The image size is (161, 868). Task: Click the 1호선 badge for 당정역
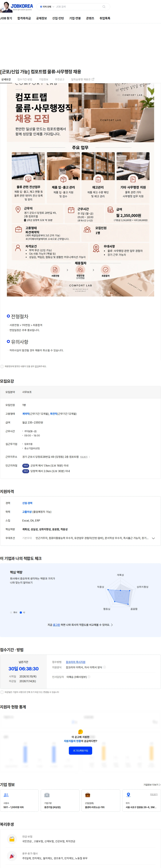(25, 471)
